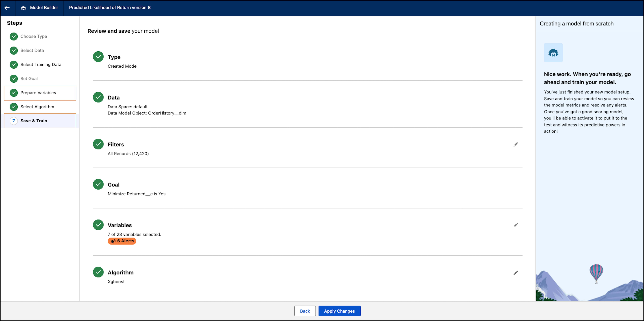Screen dimensions: 644x321
Task: Click the green checkmark beside Data
Action: pyautogui.click(x=98, y=97)
